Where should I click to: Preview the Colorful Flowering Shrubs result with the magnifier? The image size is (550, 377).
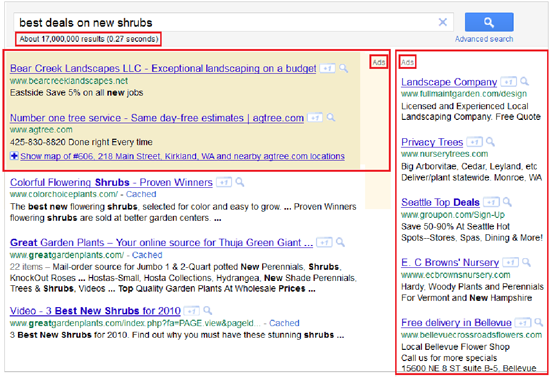[x=240, y=182]
